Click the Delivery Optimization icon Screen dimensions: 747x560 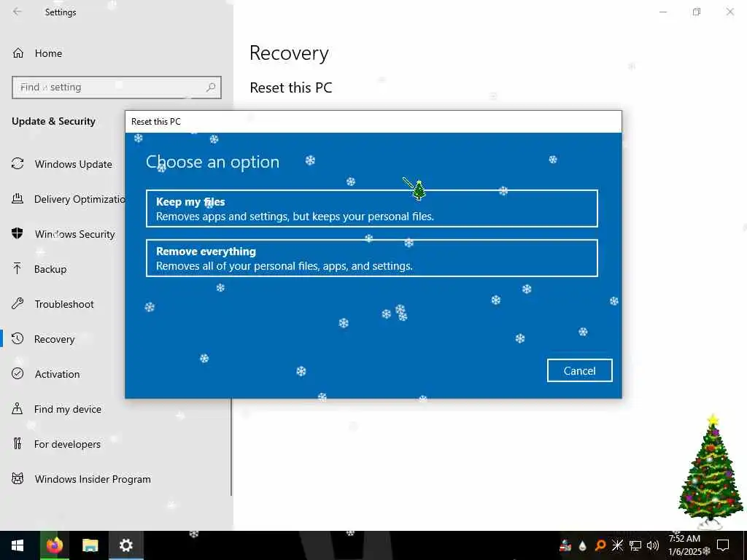tap(18, 198)
